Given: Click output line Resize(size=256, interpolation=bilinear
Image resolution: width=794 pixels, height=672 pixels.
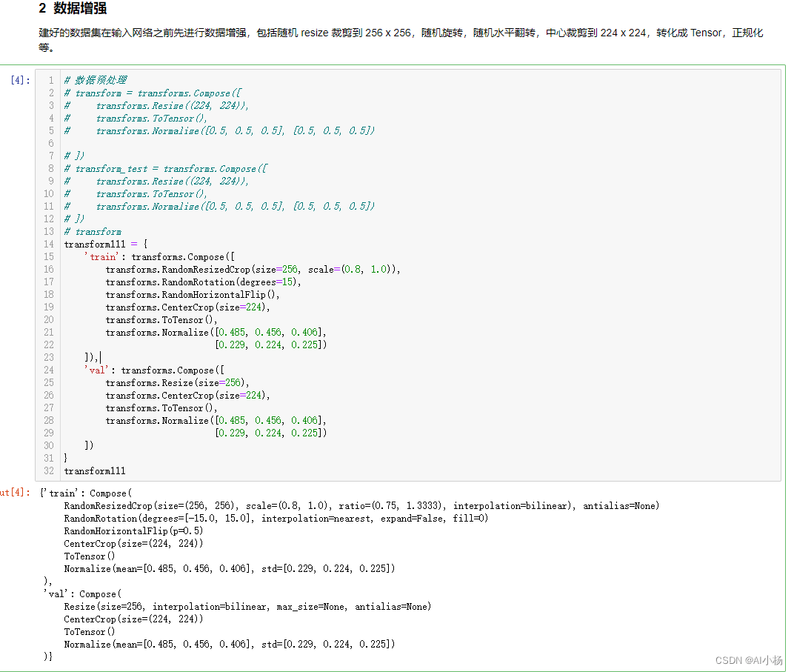Looking at the screenshot, I should (x=247, y=607).
